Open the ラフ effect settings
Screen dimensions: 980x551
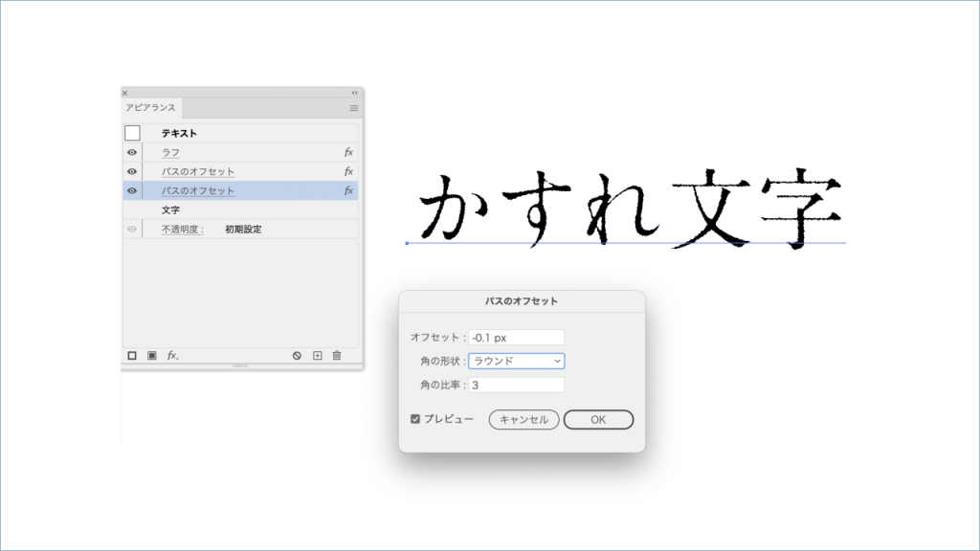click(170, 152)
